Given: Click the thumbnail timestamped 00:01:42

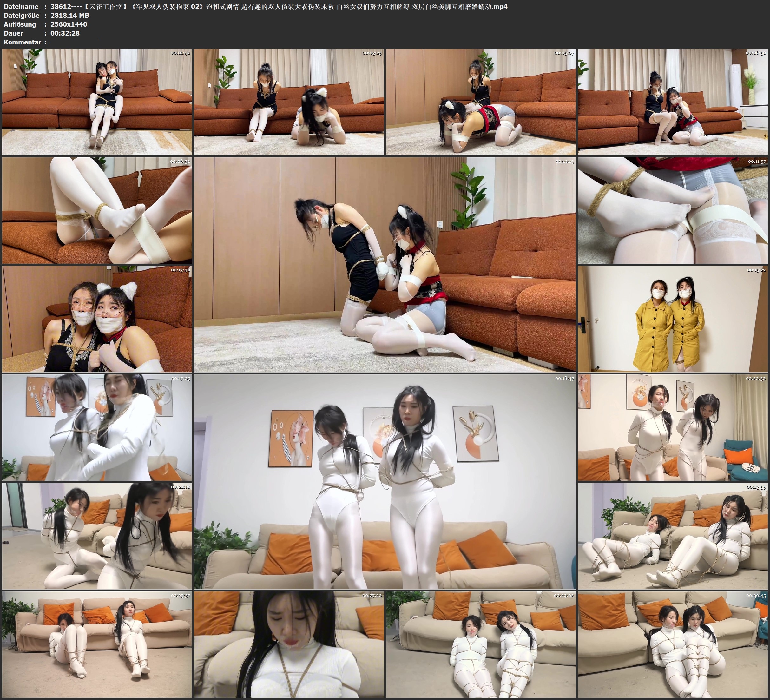Looking at the screenshot, I should click(97, 102).
